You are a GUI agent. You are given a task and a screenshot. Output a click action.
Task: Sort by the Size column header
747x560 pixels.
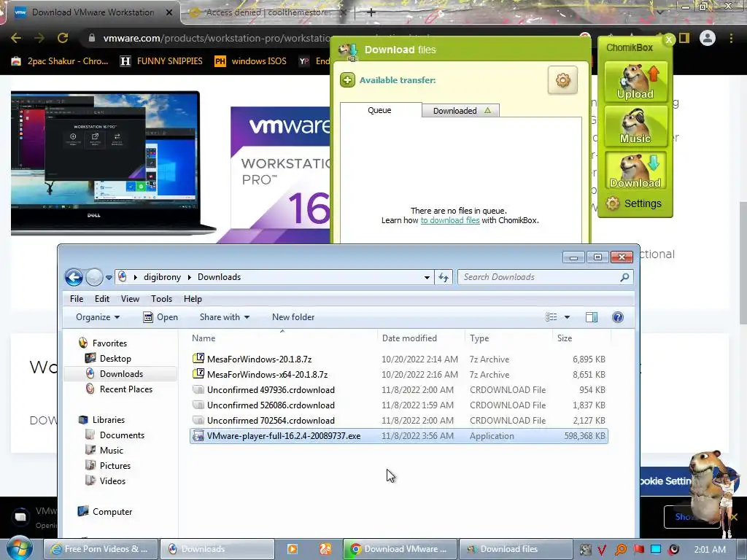coord(581,338)
